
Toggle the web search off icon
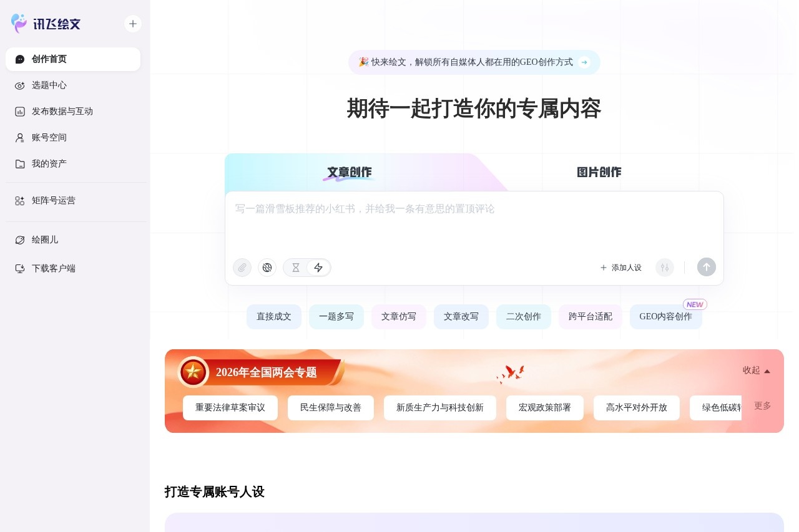[267, 267]
